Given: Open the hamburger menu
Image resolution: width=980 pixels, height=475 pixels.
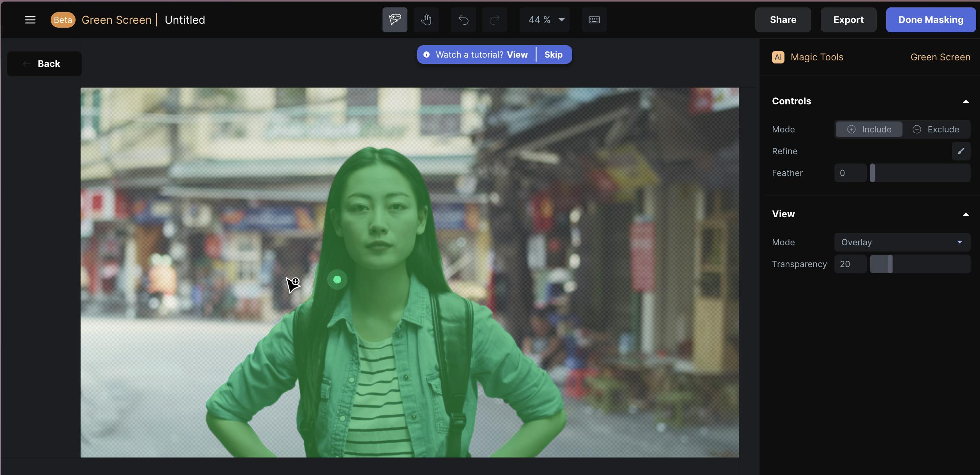Looking at the screenshot, I should click(30, 20).
